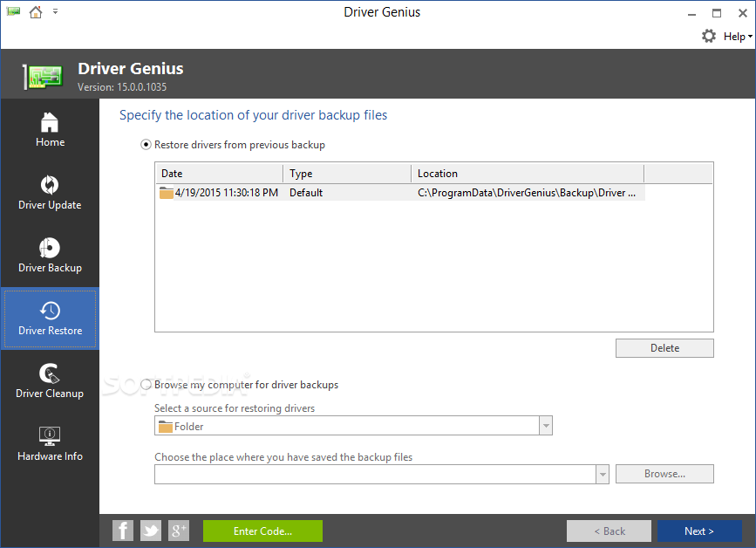This screenshot has width=756, height=548.
Task: Expand the quick access toolbar arrow
Action: click(x=56, y=11)
